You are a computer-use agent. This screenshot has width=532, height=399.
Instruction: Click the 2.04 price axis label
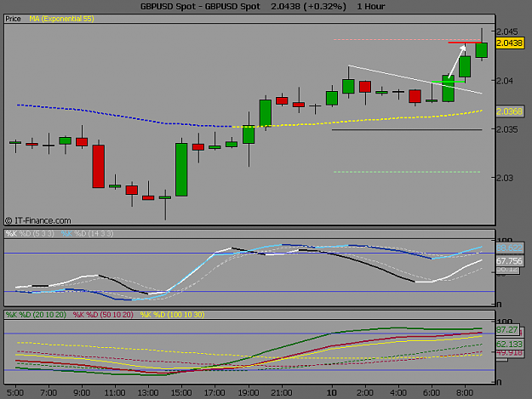coord(505,81)
